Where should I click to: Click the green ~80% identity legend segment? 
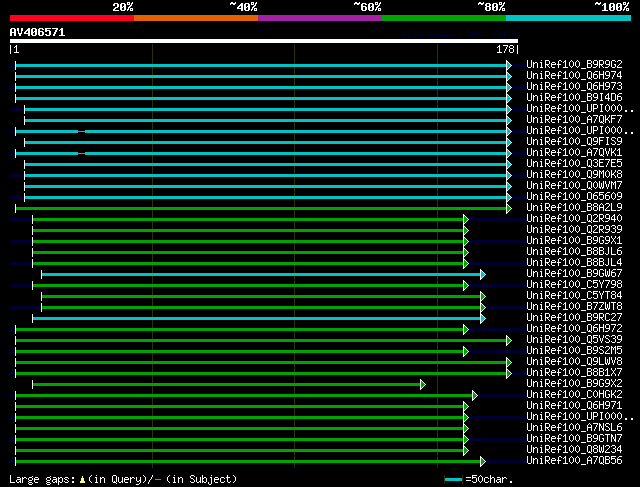(444, 18)
